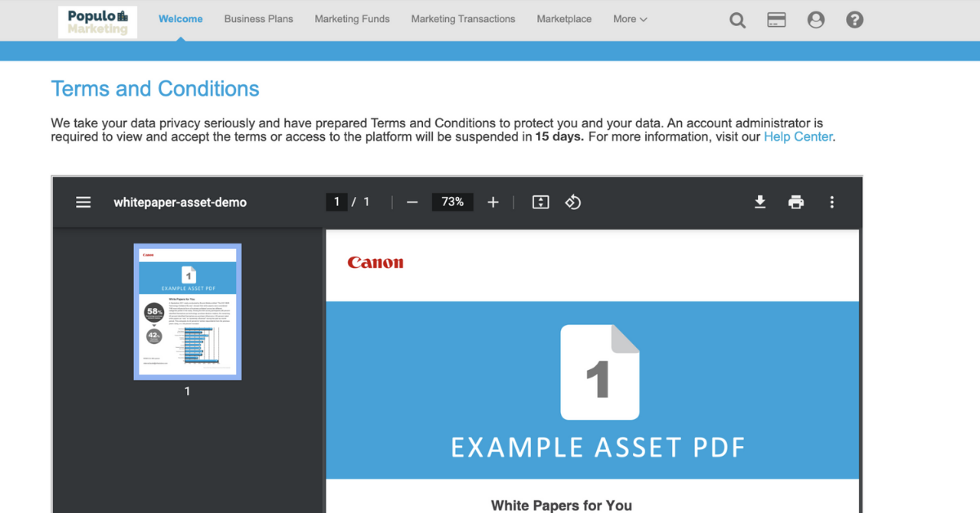Viewport: 980px width, 513px height.
Task: Open the user account icon
Action: point(816,20)
